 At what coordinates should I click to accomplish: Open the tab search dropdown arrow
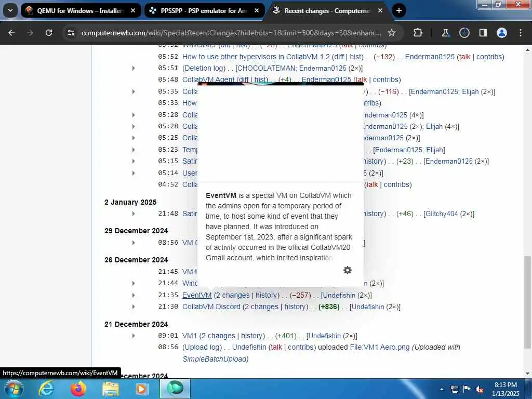10,10
